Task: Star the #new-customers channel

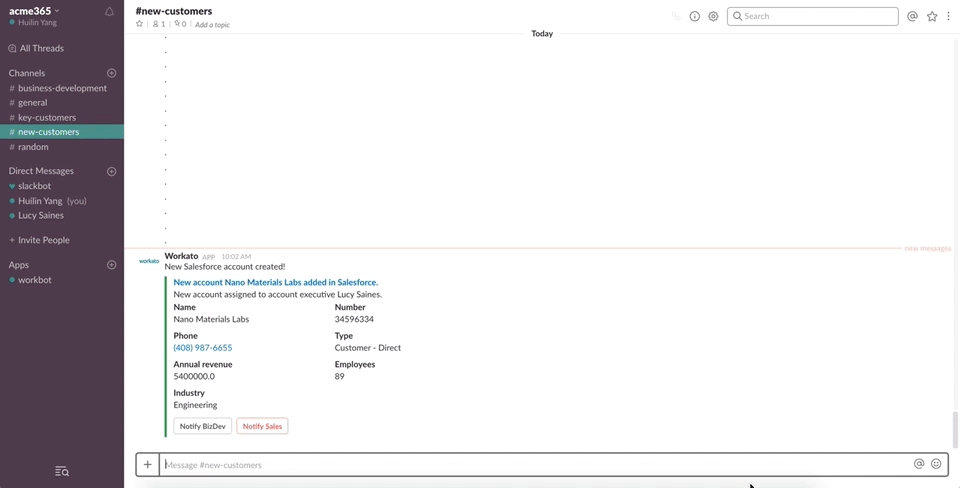Action: (140, 24)
